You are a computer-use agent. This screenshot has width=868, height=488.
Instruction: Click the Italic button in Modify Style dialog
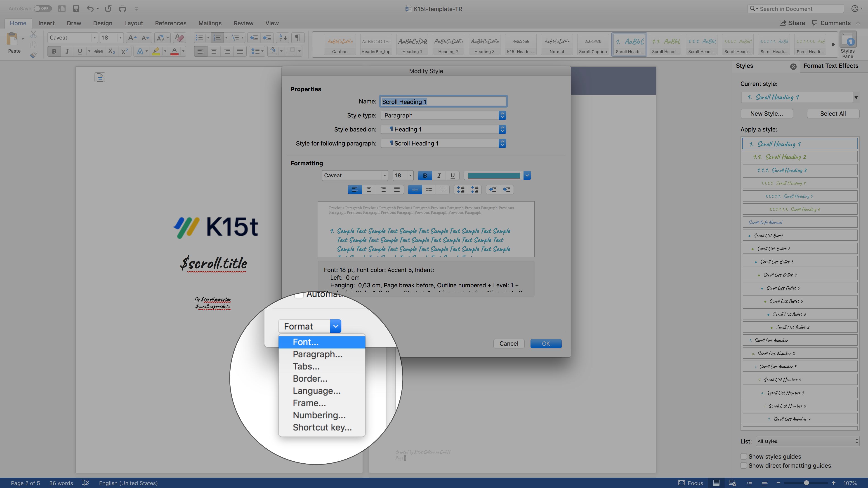click(x=439, y=176)
